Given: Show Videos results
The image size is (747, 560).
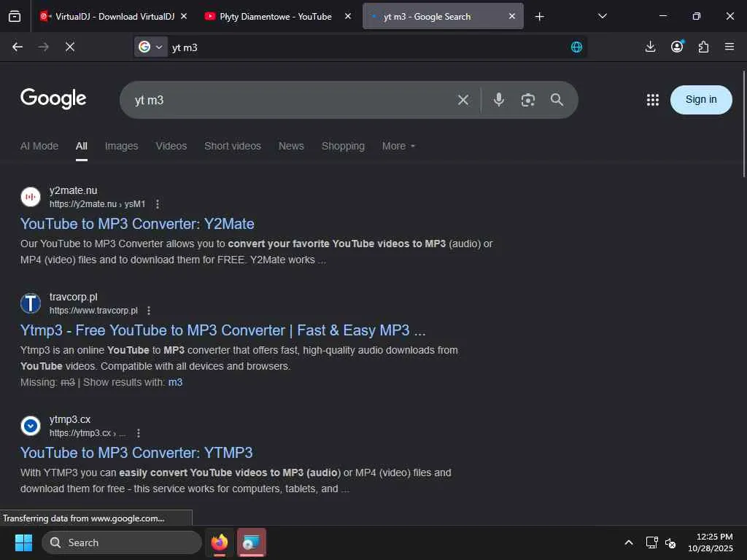Looking at the screenshot, I should coord(171,146).
